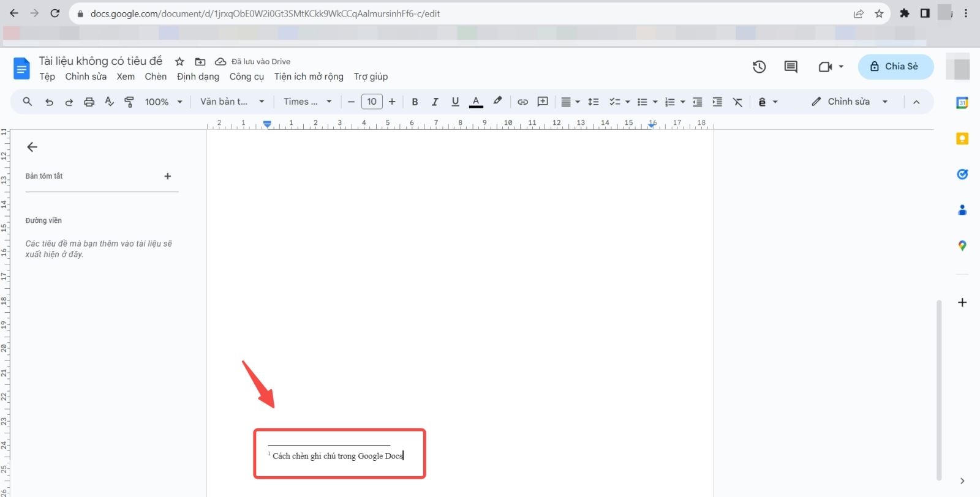This screenshot has height=497, width=980.
Task: Open Google Maps in the side panel
Action: [962, 245]
